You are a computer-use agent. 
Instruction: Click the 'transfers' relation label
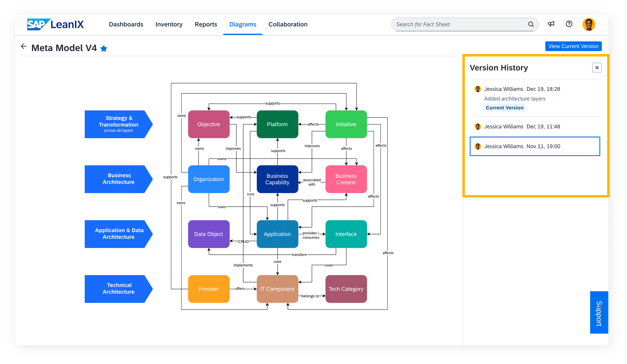click(299, 255)
